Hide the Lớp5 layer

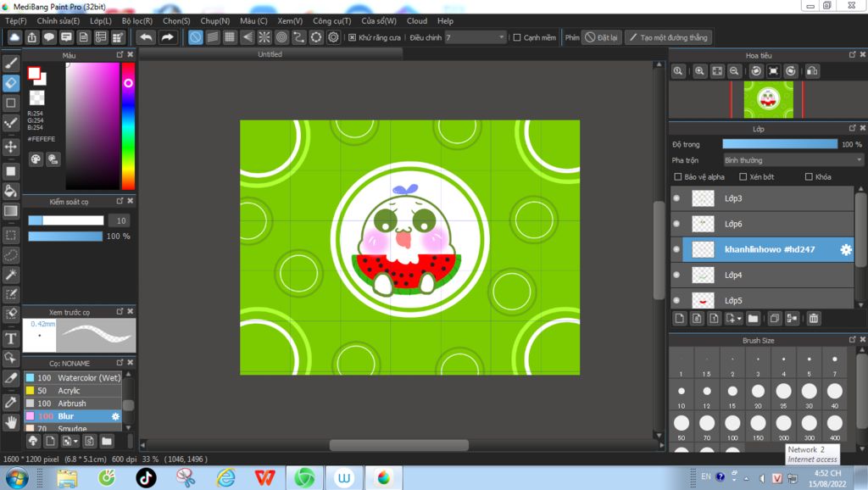click(676, 300)
